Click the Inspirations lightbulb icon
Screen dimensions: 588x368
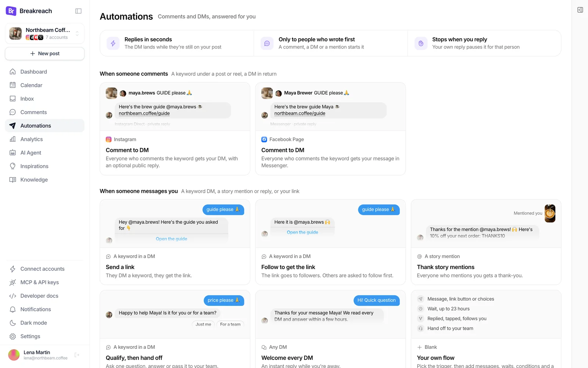pyautogui.click(x=12, y=166)
